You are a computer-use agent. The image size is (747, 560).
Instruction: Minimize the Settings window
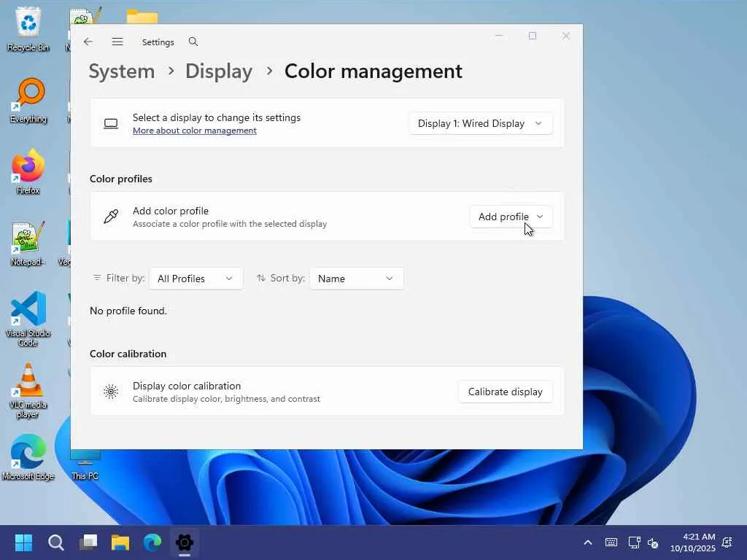tap(499, 36)
